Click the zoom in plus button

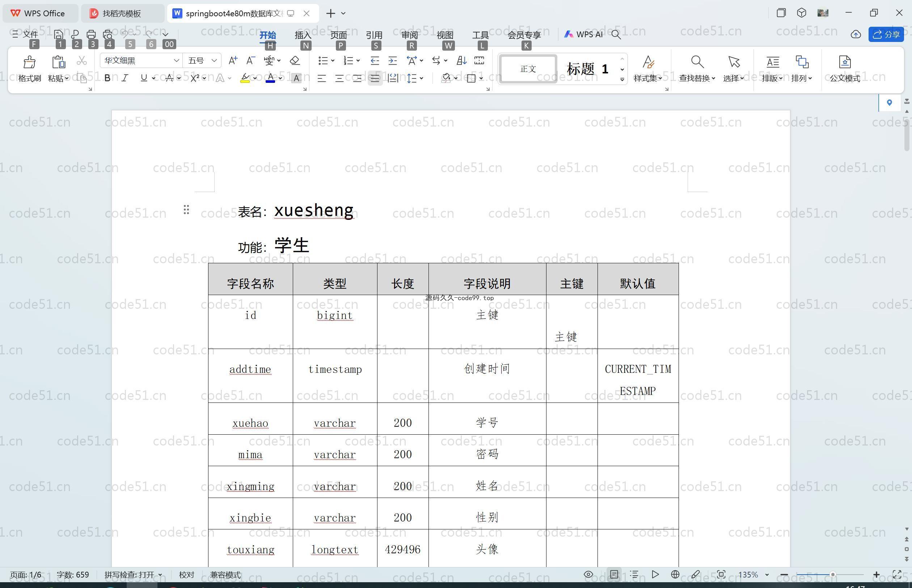click(877, 574)
